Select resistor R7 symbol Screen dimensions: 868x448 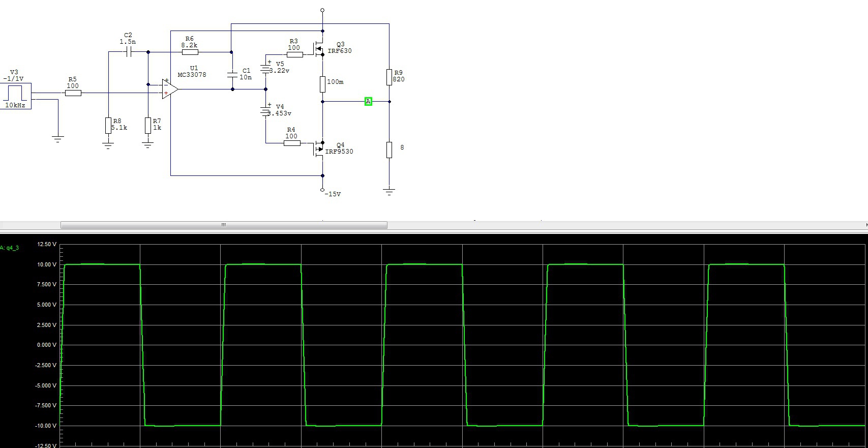[x=147, y=125]
